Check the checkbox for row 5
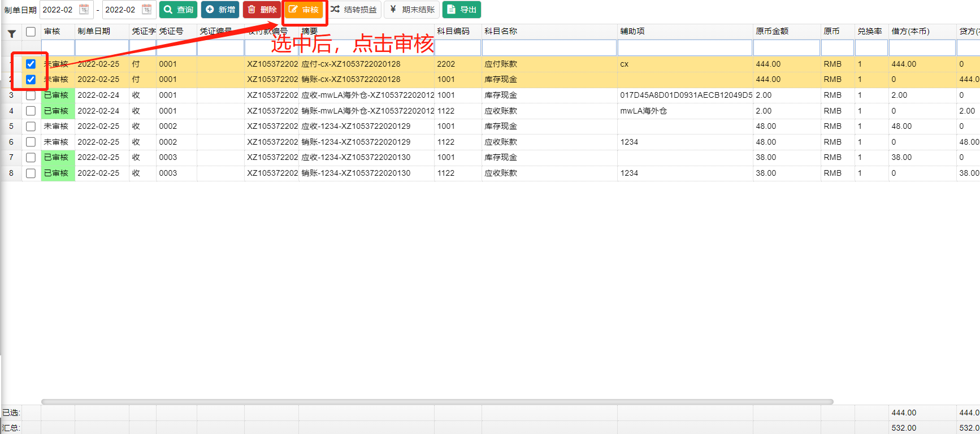The image size is (980, 434). click(31, 127)
